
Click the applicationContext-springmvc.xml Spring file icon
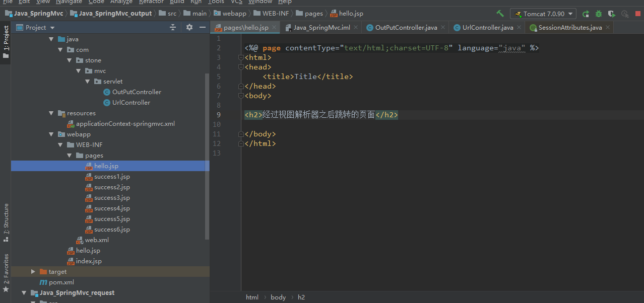coord(71,124)
